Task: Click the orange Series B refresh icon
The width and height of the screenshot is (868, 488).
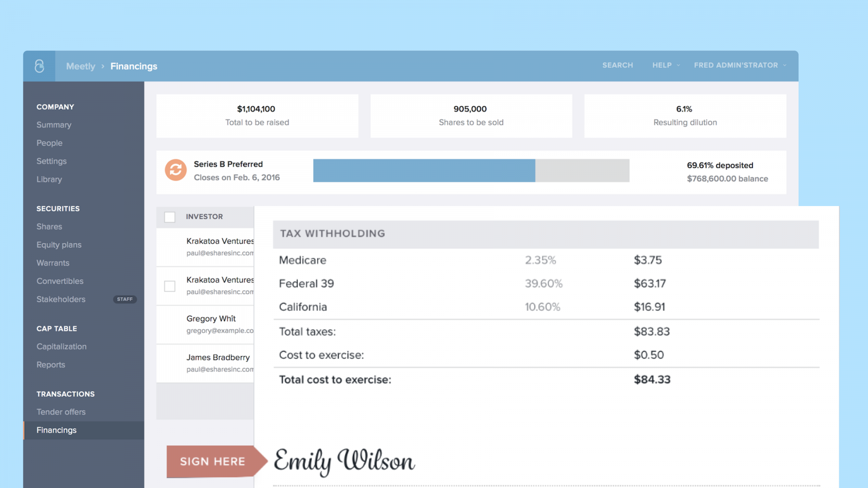Action: pyautogui.click(x=175, y=170)
